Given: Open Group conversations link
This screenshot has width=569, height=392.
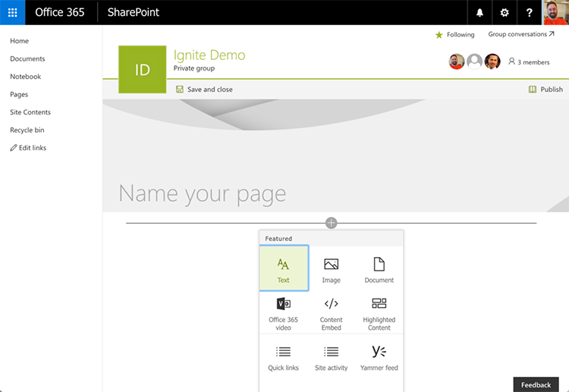Looking at the screenshot, I should coord(521,34).
